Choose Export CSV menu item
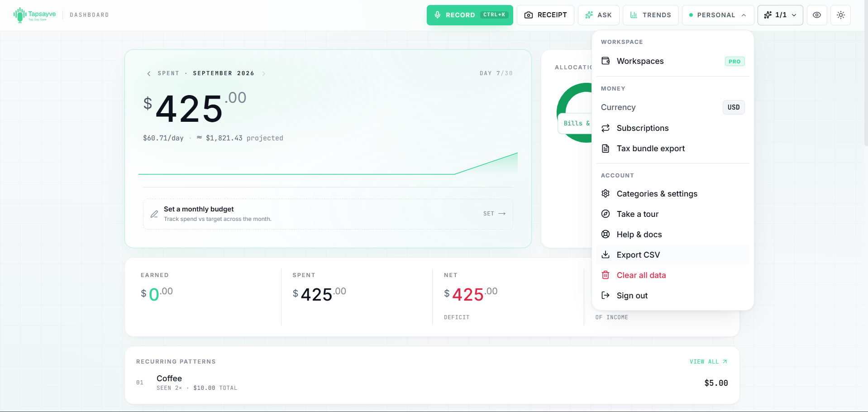Image resolution: width=868 pixels, height=412 pixels. click(673, 255)
